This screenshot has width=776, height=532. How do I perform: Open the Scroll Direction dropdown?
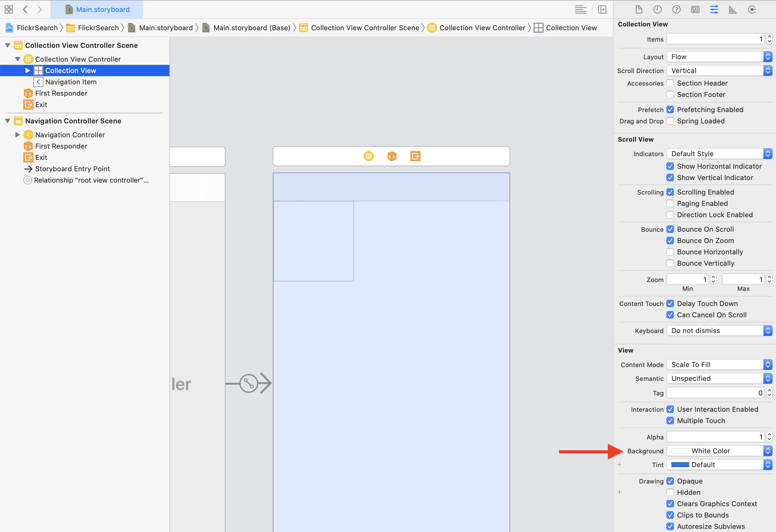coord(719,71)
